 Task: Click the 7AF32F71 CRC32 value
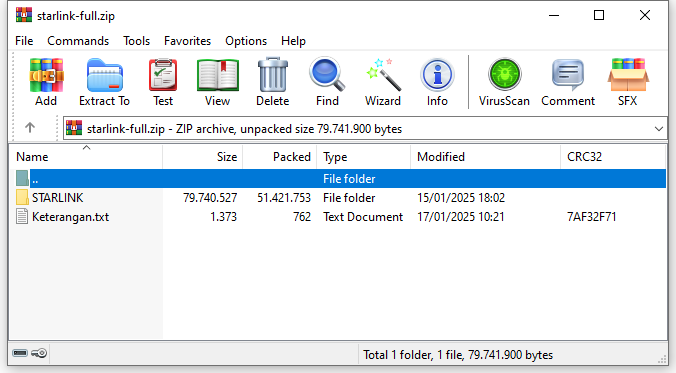coord(592,216)
